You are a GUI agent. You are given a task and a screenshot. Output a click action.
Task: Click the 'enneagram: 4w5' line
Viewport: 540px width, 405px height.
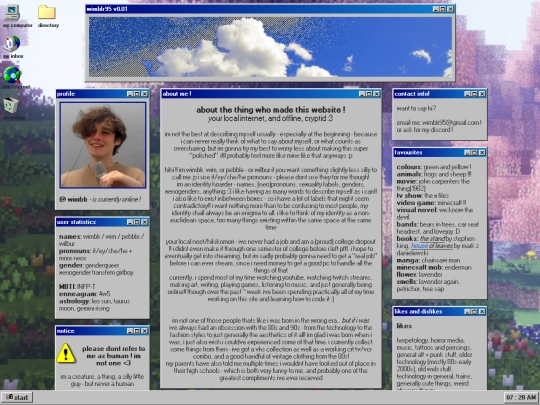click(84, 294)
